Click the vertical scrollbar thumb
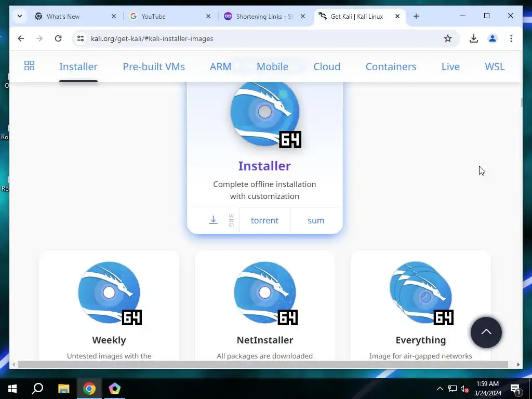532x399 pixels. click(x=521, y=102)
